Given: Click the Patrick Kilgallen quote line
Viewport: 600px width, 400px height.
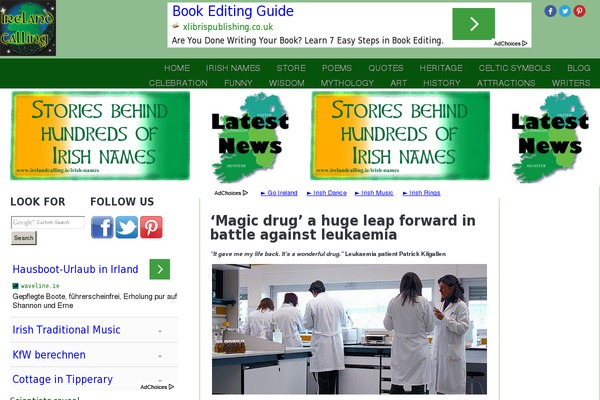Looking at the screenshot, I should tap(328, 254).
